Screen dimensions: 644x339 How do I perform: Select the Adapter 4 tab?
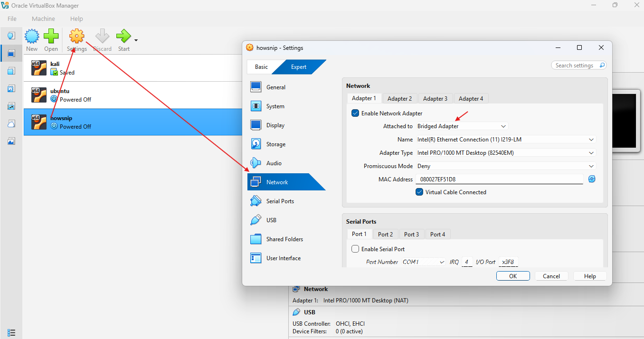[471, 99]
